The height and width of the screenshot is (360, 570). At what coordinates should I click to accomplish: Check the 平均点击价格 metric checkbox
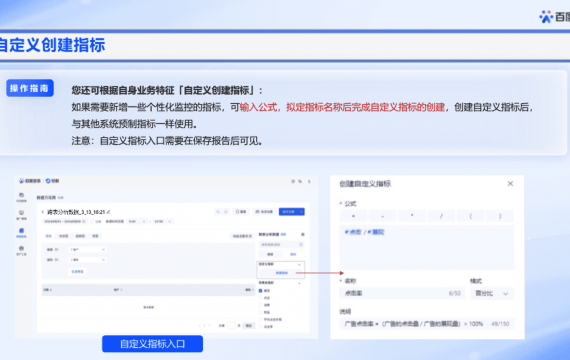click(260, 319)
